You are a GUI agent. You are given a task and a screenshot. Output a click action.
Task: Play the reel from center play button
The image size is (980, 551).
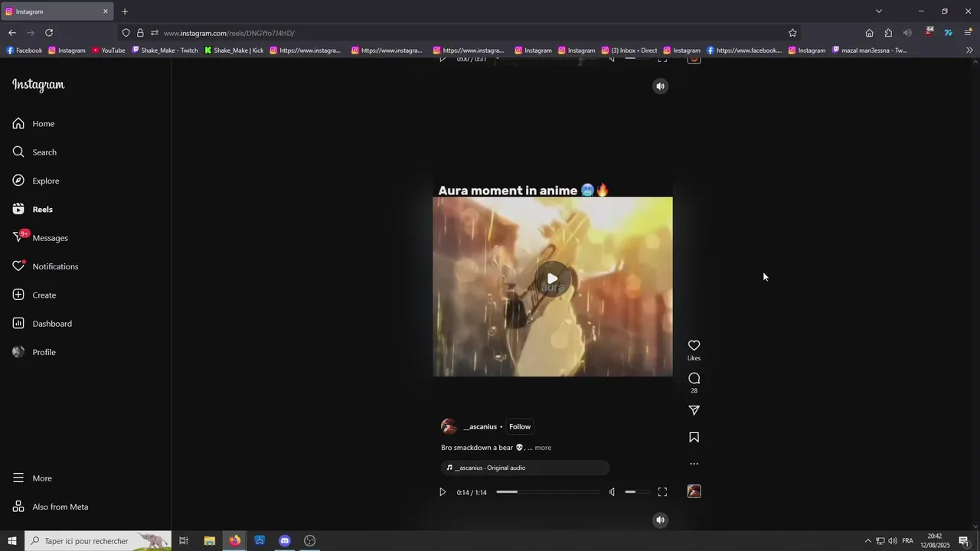[552, 279]
